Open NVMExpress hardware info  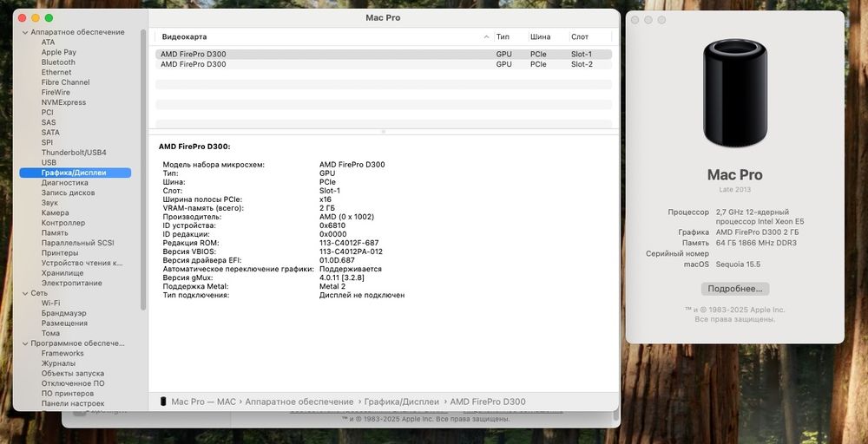63,102
